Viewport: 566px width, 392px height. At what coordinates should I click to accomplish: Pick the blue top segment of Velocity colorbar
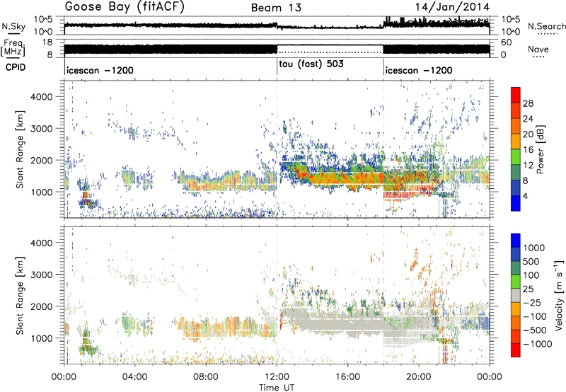516,241
